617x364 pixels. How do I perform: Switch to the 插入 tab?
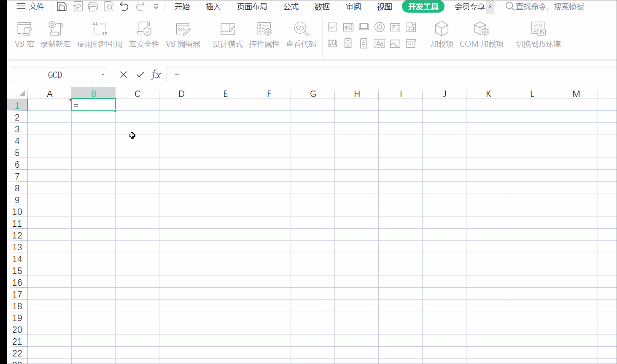pyautogui.click(x=213, y=7)
